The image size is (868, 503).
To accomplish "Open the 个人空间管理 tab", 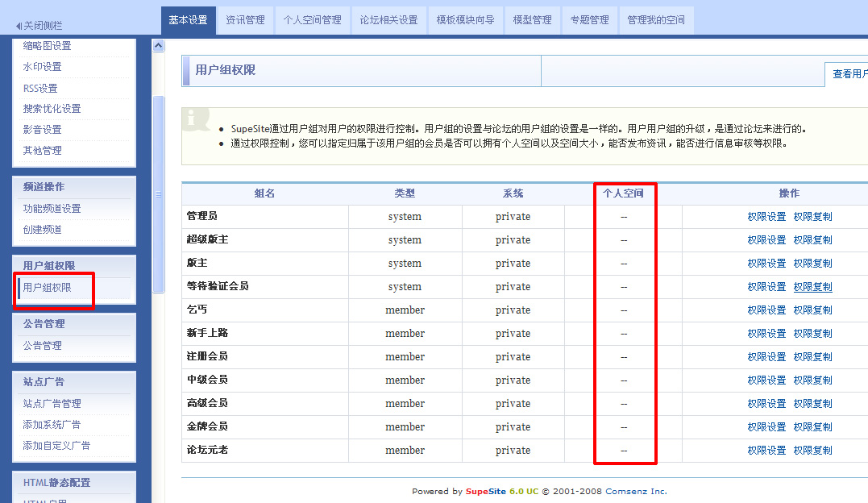I will [312, 20].
